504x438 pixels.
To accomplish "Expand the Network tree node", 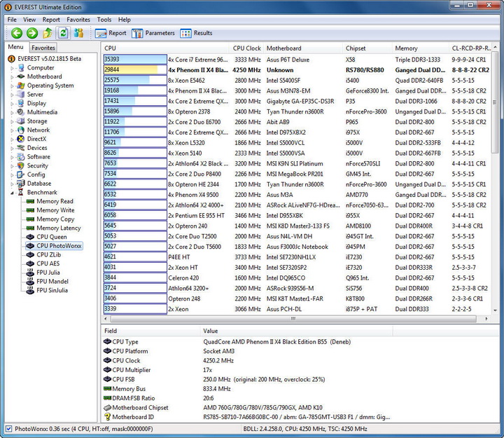I will click(12, 130).
